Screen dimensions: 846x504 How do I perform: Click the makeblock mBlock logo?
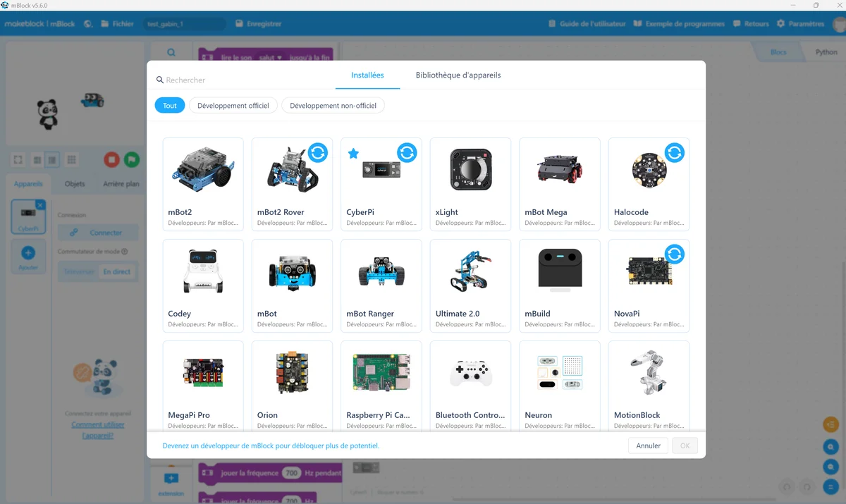[x=40, y=24]
